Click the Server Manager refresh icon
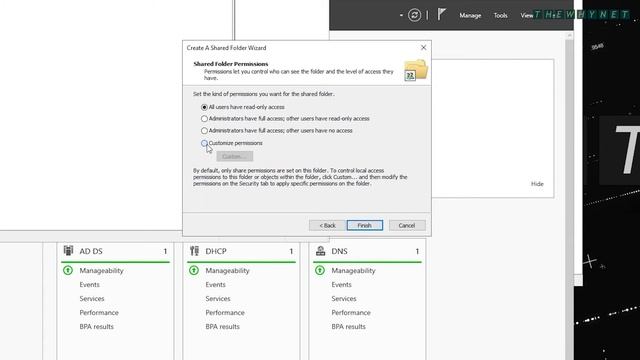Image resolution: width=640 pixels, height=360 pixels. click(414, 15)
